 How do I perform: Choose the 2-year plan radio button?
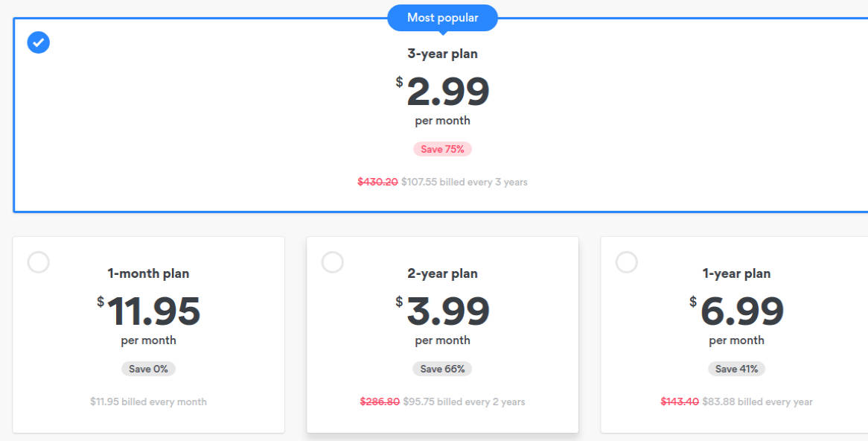click(x=333, y=262)
